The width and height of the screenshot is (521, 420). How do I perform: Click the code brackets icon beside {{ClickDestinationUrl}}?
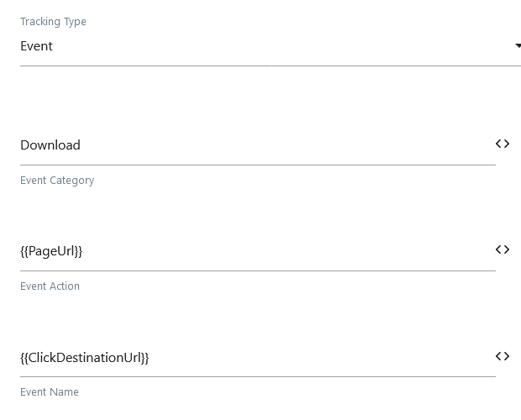[x=503, y=356]
